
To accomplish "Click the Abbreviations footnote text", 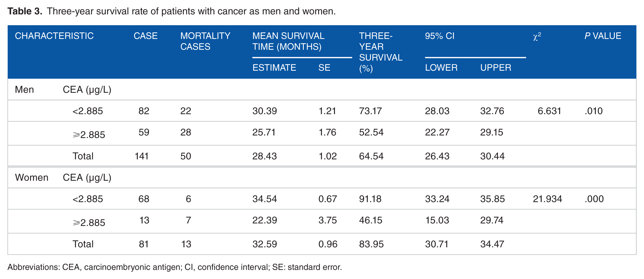I will 175,267.
